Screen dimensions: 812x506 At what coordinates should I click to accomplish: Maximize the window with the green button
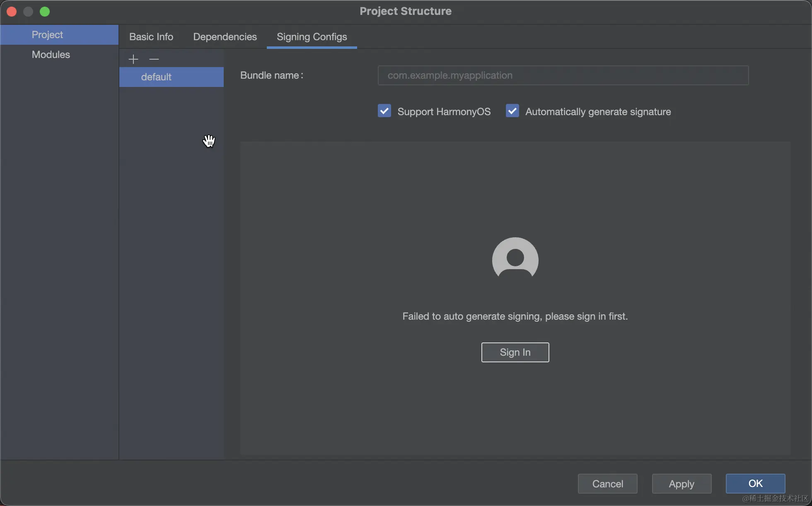45,12
